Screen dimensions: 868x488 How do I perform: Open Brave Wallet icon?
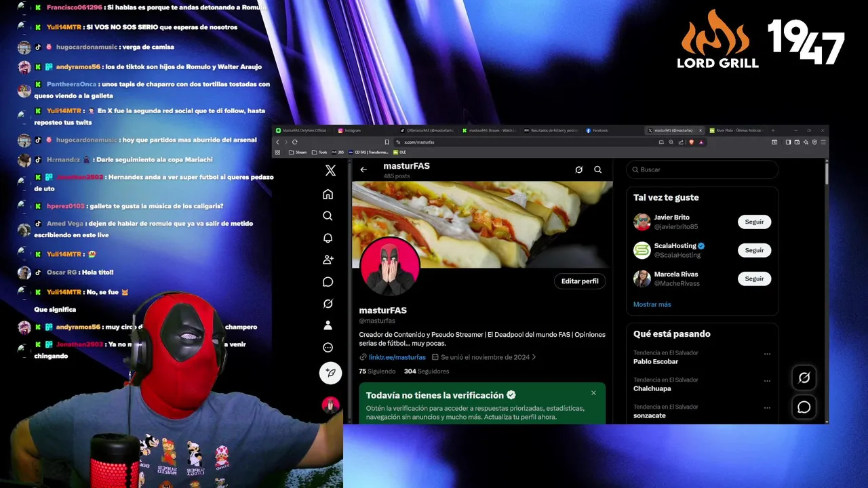pyautogui.click(x=797, y=142)
